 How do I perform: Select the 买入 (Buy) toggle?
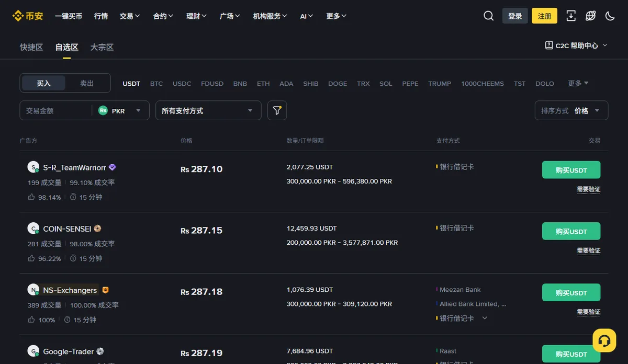(43, 83)
